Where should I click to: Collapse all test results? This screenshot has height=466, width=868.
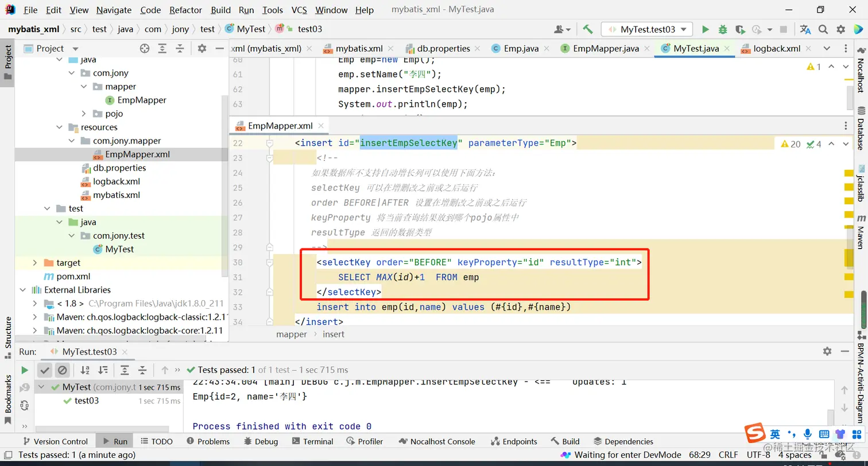142,370
